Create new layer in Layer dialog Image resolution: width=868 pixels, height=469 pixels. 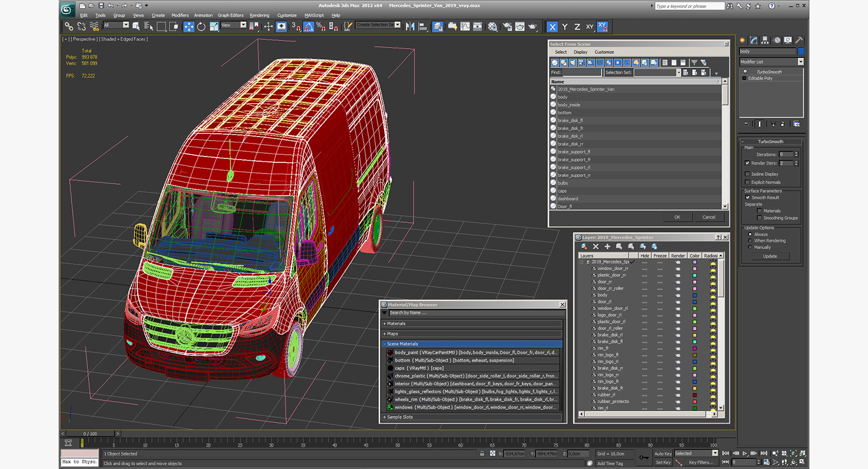click(x=585, y=247)
